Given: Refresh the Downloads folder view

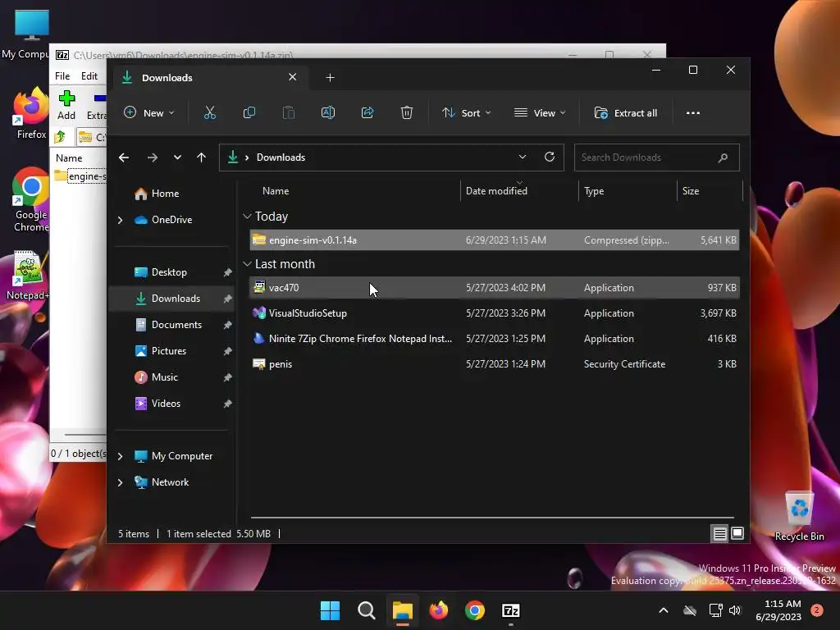Looking at the screenshot, I should (550, 157).
